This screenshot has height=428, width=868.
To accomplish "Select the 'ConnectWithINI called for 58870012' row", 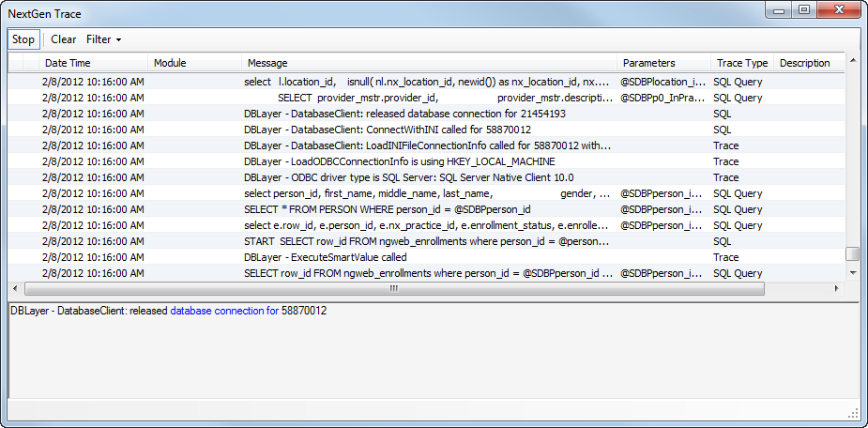I will [427, 130].
